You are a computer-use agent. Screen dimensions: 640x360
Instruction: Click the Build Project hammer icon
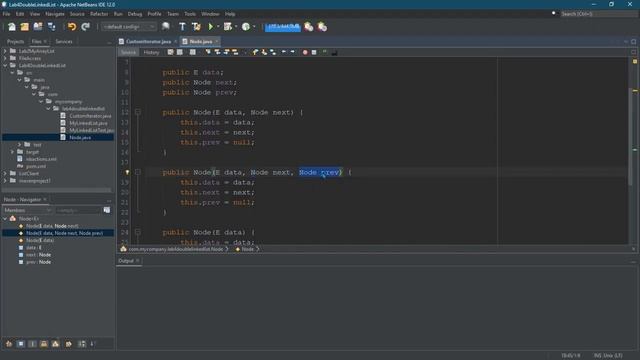click(182, 27)
